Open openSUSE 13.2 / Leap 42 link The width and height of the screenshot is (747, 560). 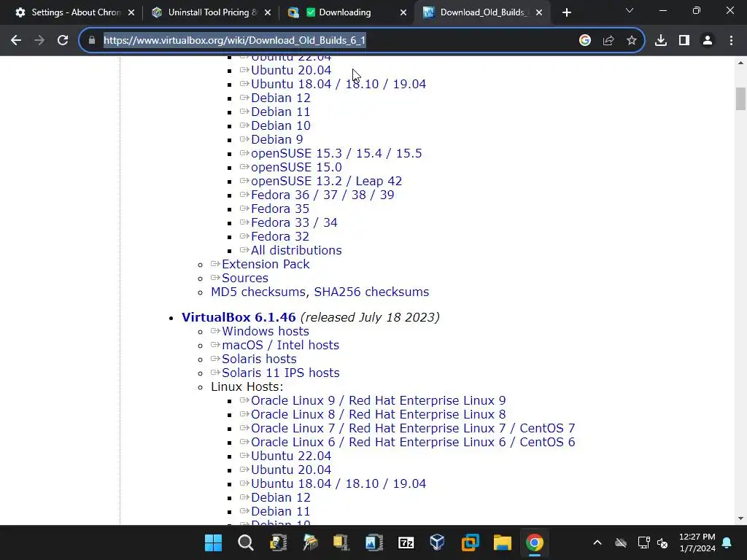pyautogui.click(x=326, y=182)
